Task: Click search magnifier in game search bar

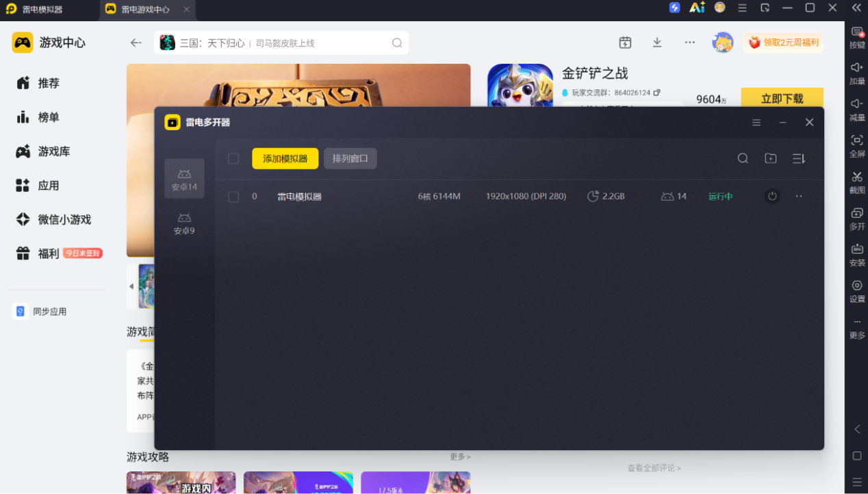Action: [x=397, y=42]
